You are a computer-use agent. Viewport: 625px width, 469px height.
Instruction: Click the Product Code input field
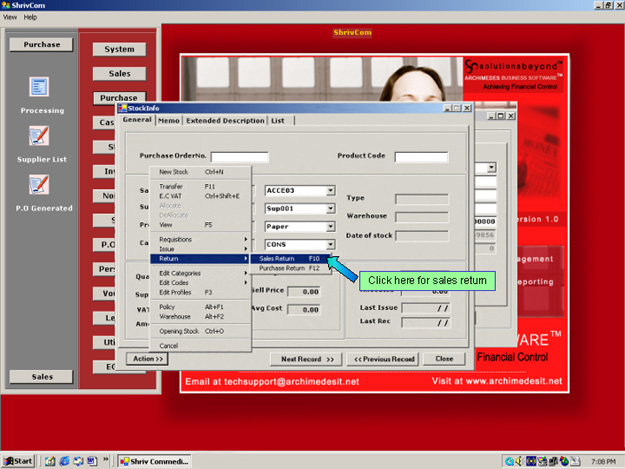pos(421,157)
